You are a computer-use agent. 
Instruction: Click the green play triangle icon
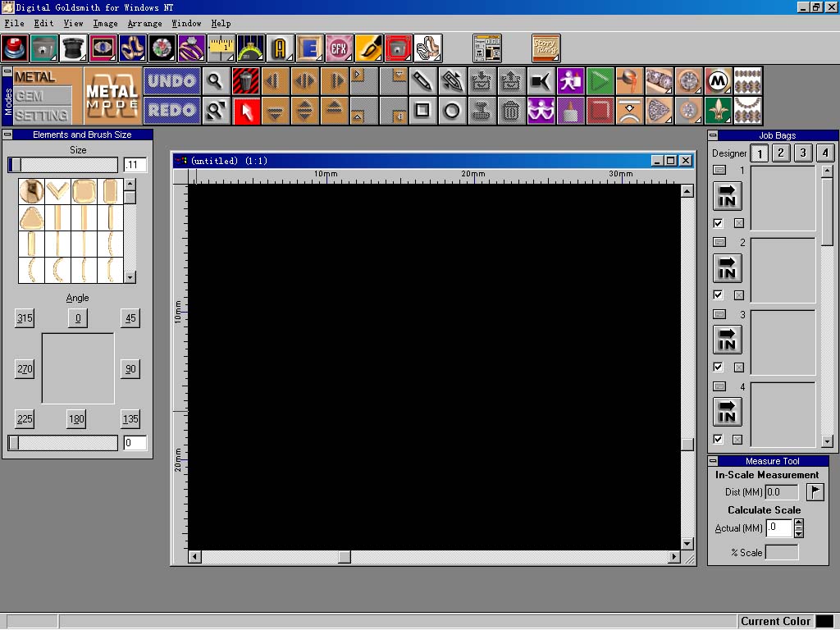click(x=600, y=81)
